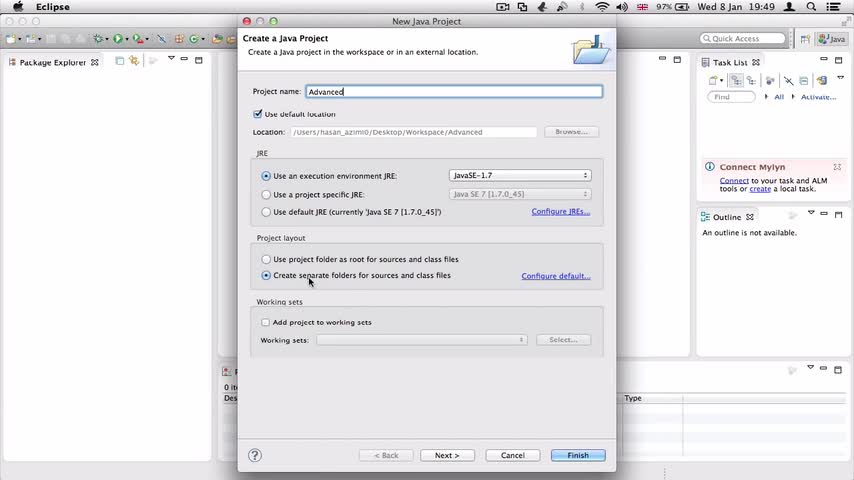
Task: Click the Debug bug icon in toolbar
Action: (x=98, y=39)
